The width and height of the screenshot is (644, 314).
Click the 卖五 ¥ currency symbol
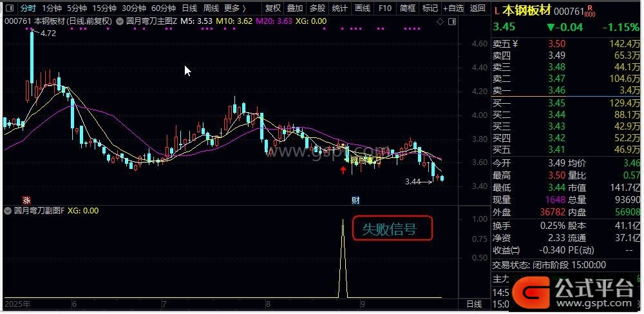click(x=515, y=44)
